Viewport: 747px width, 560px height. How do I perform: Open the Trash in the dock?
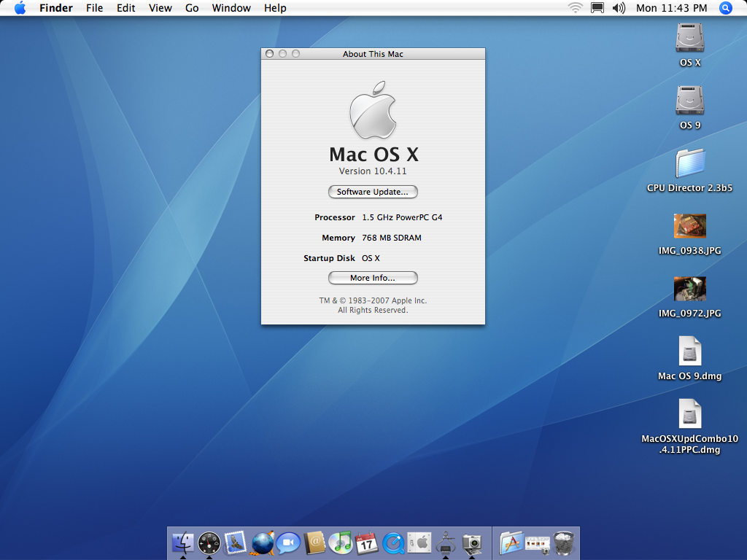564,543
